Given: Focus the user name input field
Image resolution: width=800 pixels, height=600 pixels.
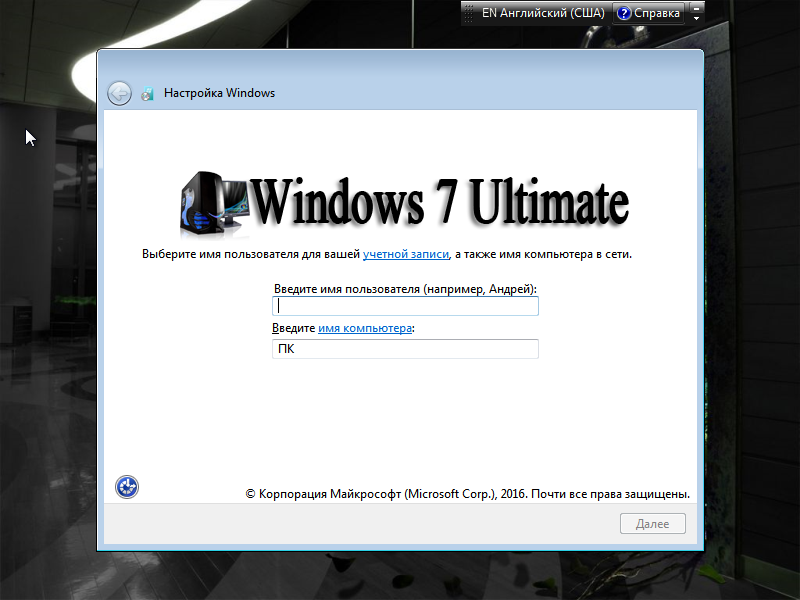Looking at the screenshot, I should click(405, 306).
